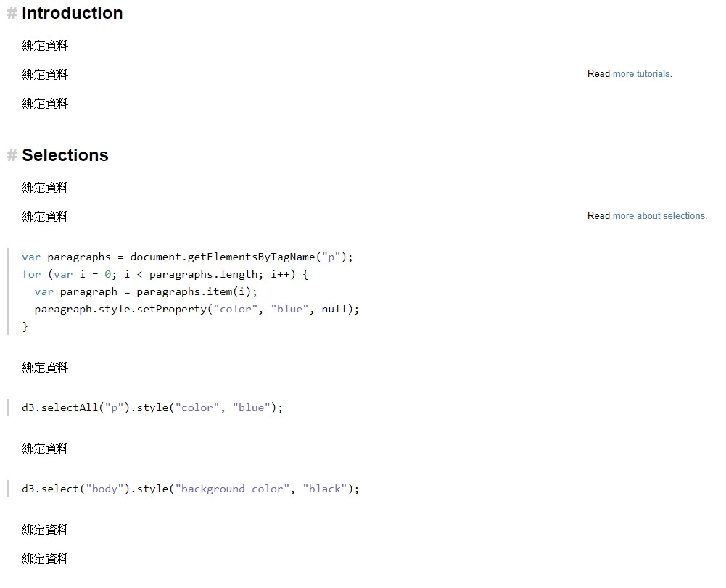Open the "more tutorials" link

tap(642, 74)
